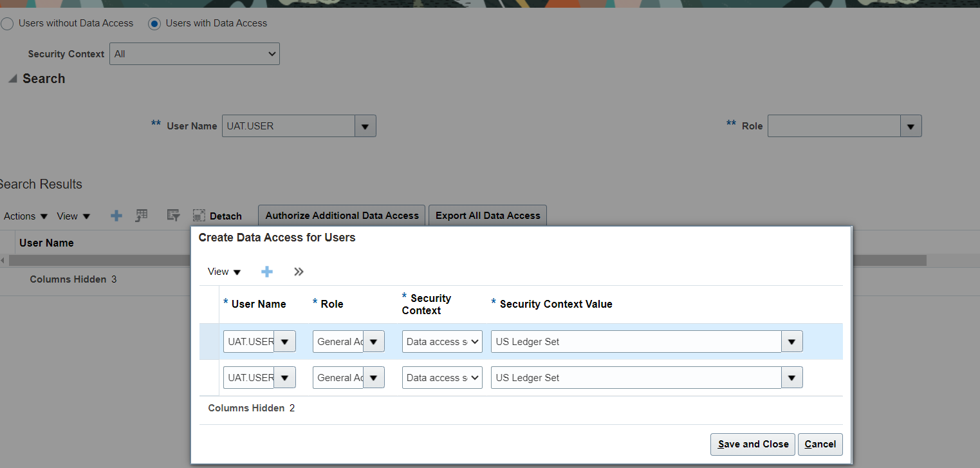The image size is (980, 468).
Task: Collapse the Search section triangle
Action: [12, 79]
